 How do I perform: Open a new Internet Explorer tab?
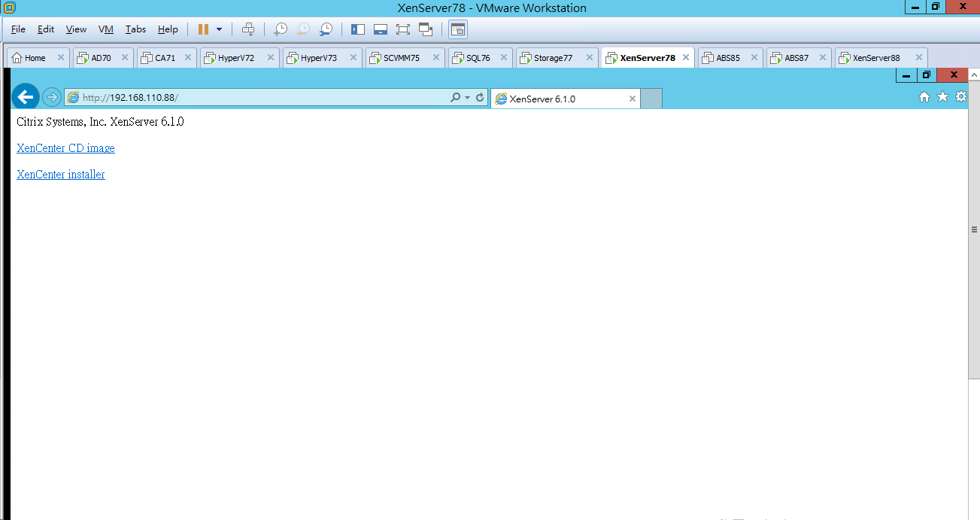tap(651, 99)
